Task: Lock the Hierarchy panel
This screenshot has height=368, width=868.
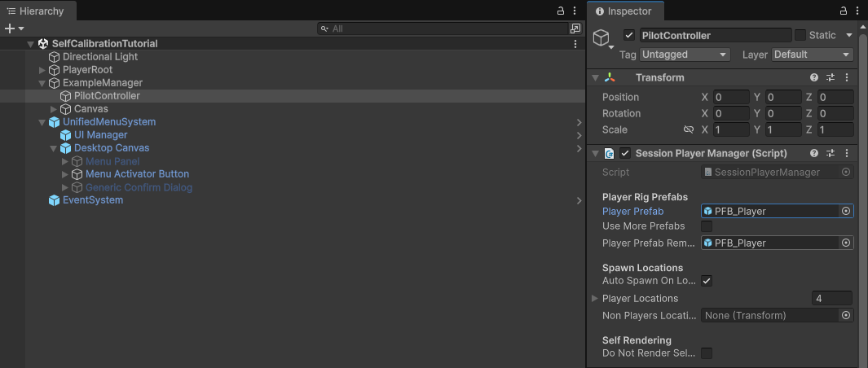Action: click(560, 11)
